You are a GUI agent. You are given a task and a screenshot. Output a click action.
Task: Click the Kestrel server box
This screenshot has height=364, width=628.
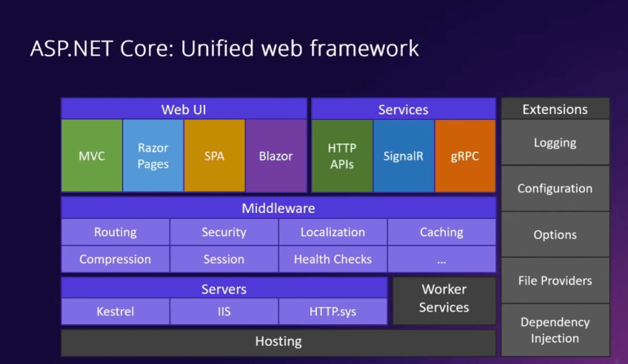[116, 311]
